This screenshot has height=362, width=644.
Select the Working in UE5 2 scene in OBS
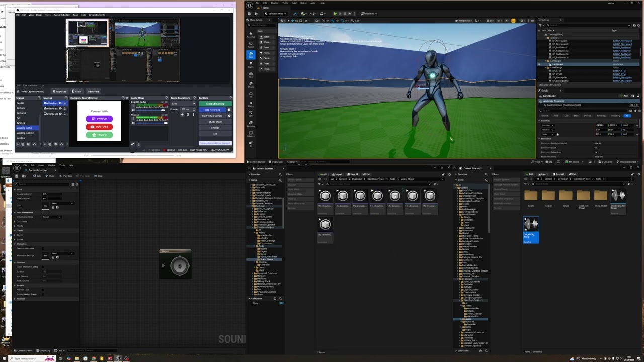coord(25,133)
